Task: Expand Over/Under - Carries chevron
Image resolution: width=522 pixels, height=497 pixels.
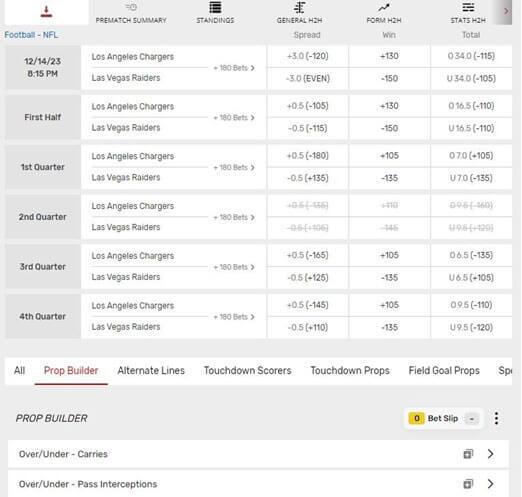Action: pyautogui.click(x=490, y=454)
